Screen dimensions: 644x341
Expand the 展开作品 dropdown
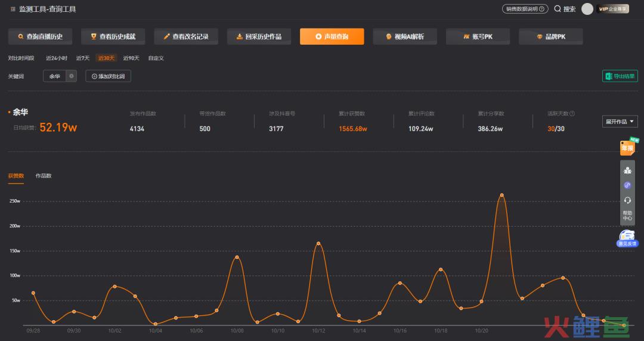[620, 122]
